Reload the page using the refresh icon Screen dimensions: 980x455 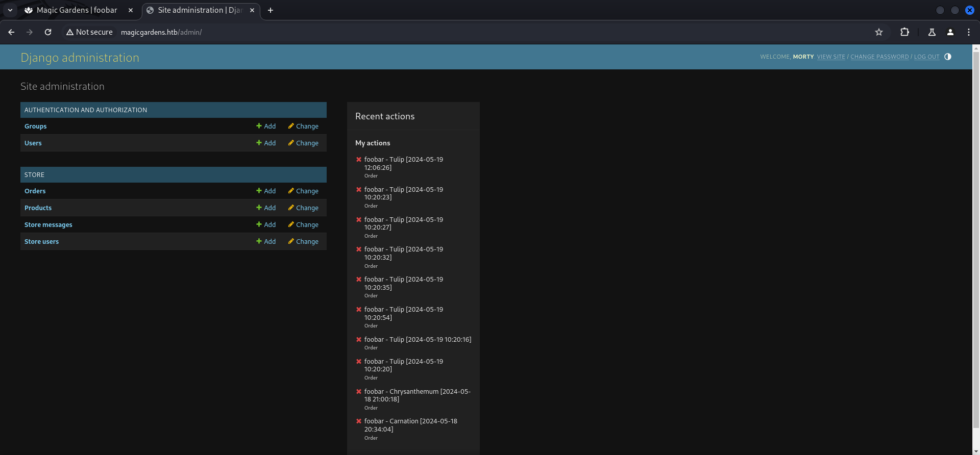point(48,32)
